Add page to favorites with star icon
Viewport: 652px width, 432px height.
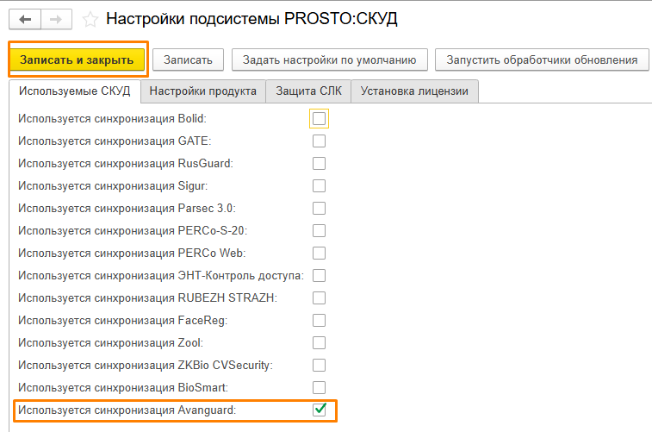coord(89,19)
